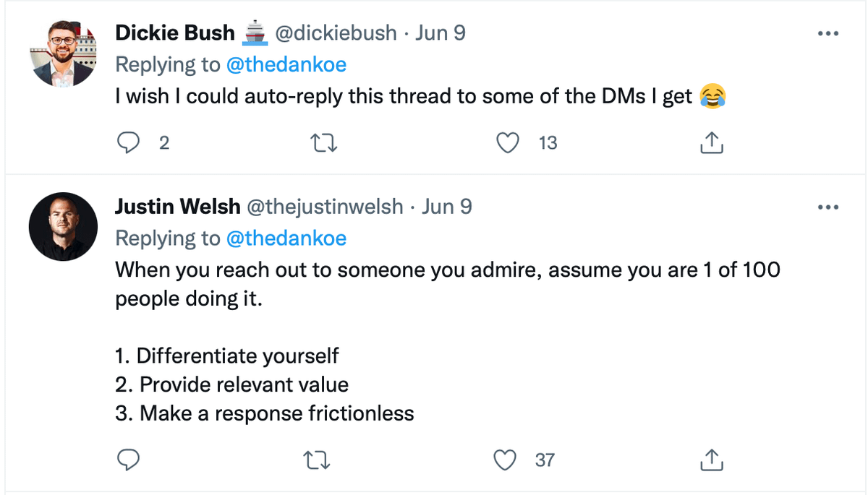Reply to Dickie Bush's tweet
This screenshot has width=868, height=495.
click(129, 143)
